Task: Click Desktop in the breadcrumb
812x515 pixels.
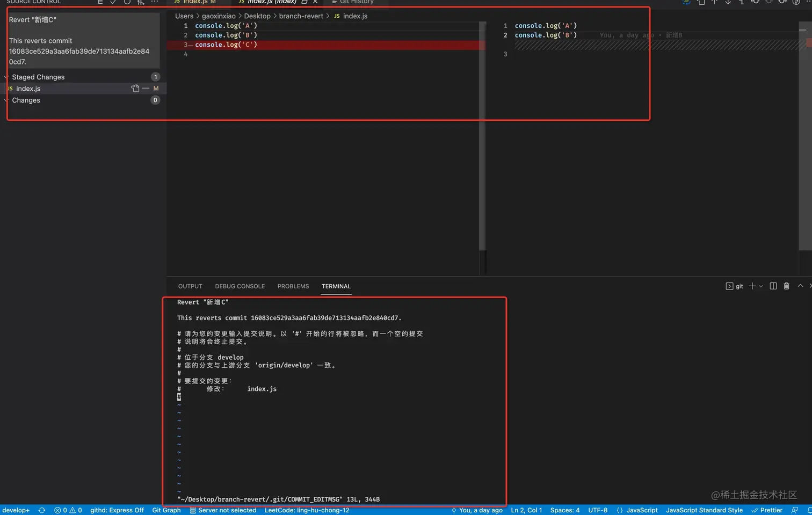Action: click(x=257, y=16)
